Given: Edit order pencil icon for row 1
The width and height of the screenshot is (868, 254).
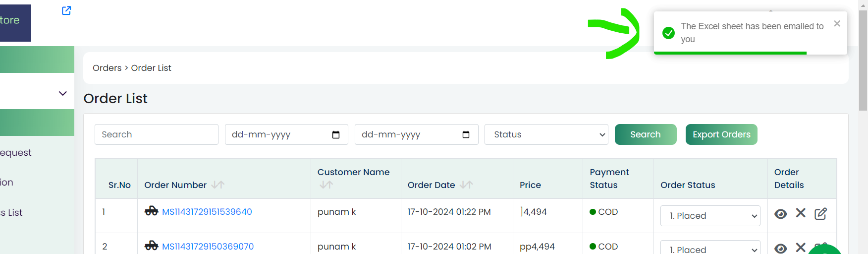Looking at the screenshot, I should coord(821,213).
